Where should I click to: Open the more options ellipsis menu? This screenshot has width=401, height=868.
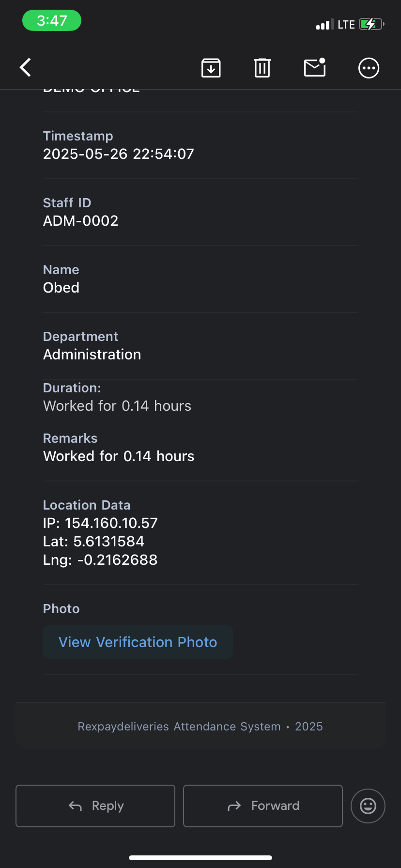(369, 68)
